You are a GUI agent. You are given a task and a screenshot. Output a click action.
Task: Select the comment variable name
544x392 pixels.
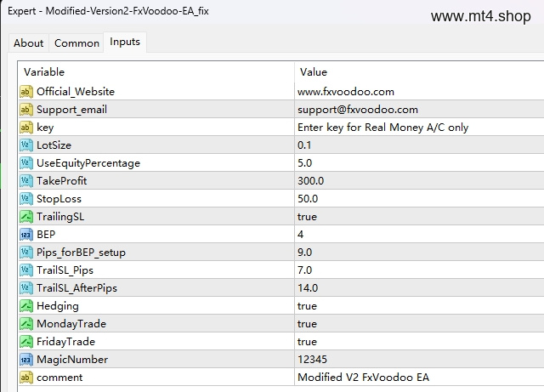coord(59,378)
